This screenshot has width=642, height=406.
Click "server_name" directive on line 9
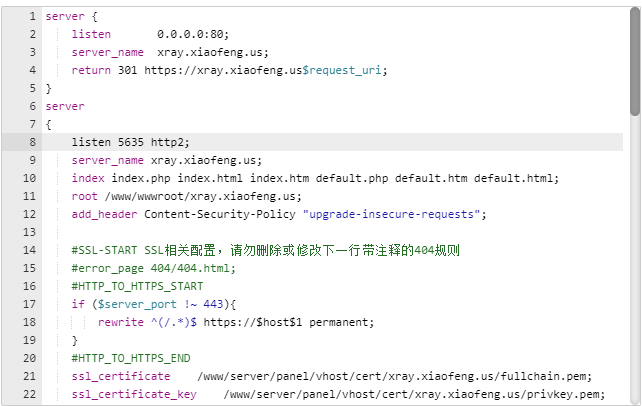tap(107, 160)
